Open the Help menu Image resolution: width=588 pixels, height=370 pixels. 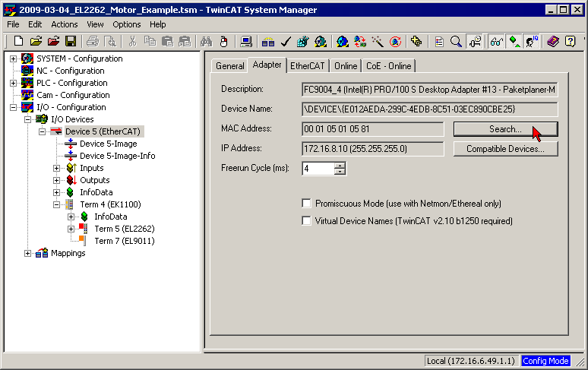158,24
